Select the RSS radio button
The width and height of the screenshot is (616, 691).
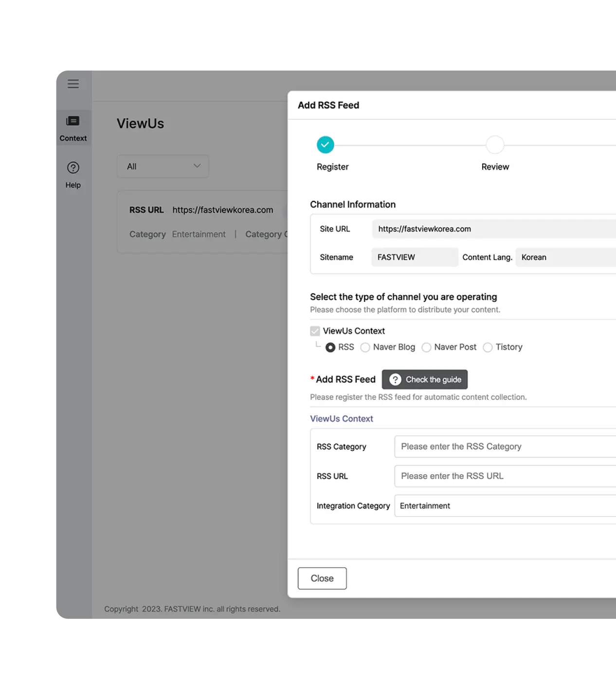pyautogui.click(x=330, y=347)
